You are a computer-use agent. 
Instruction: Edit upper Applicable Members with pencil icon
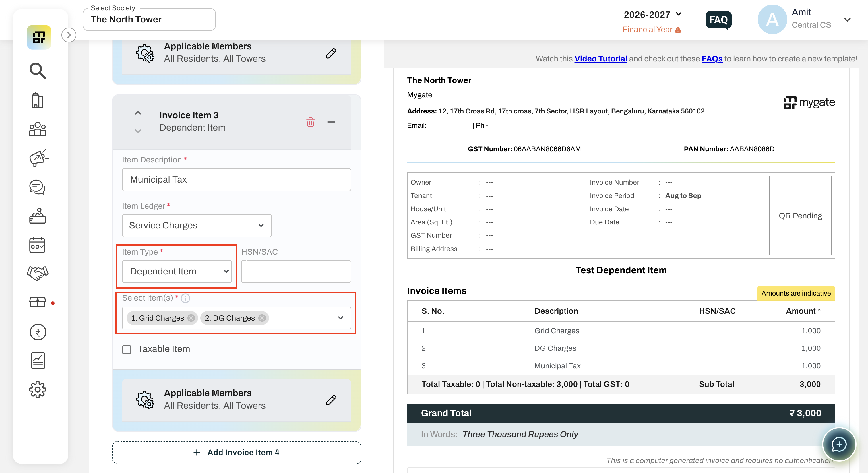[x=331, y=53]
